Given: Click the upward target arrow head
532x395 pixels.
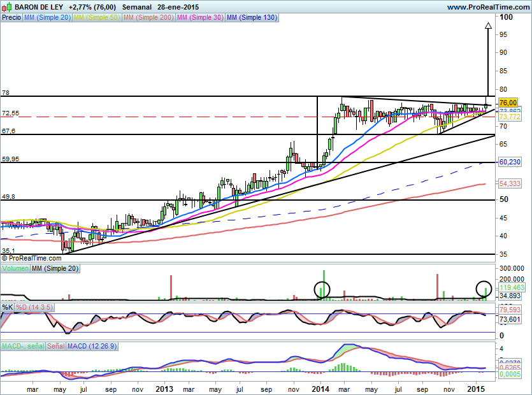Looking at the screenshot, I should (488, 27).
